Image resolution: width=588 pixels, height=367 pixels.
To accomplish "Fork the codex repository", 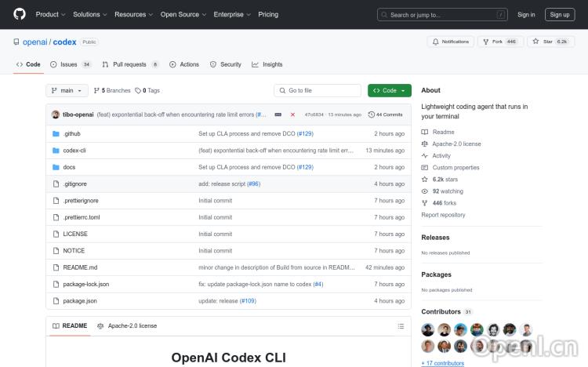I will click(499, 42).
